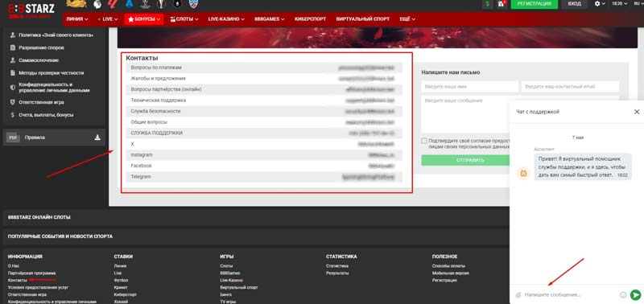Open the emoji picker in chat

[x=623, y=294]
